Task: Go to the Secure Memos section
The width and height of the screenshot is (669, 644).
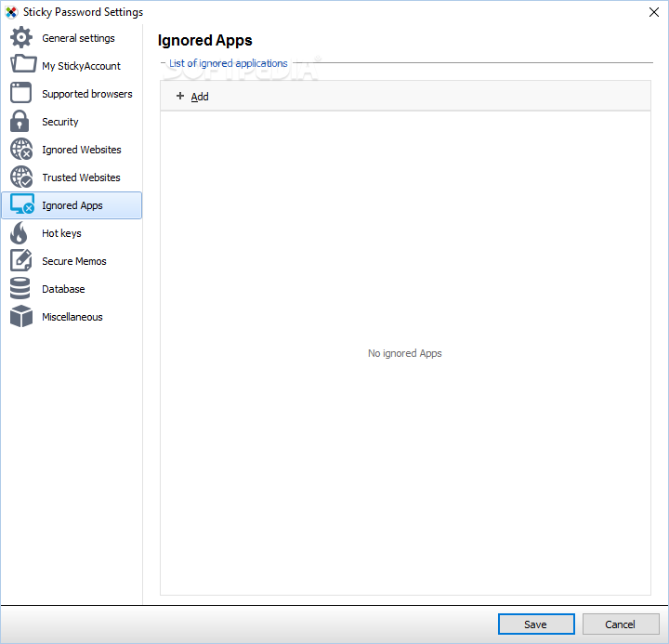Action: (x=72, y=261)
